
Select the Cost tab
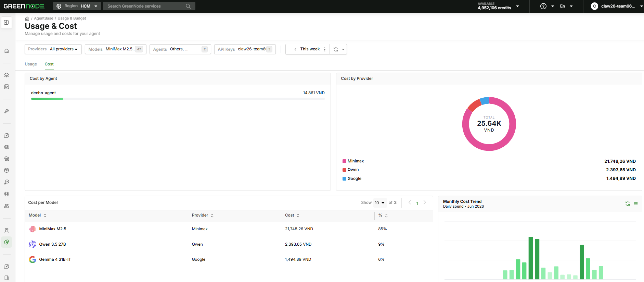[49, 64]
